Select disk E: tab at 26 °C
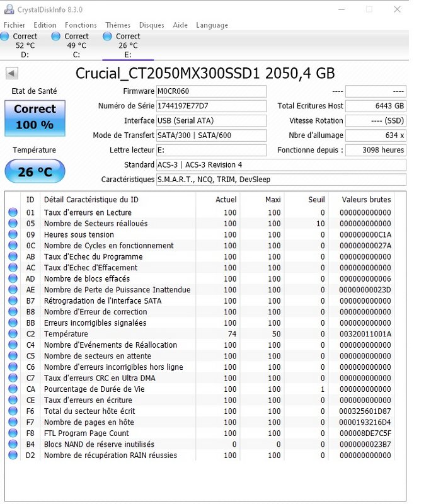 tap(128, 45)
